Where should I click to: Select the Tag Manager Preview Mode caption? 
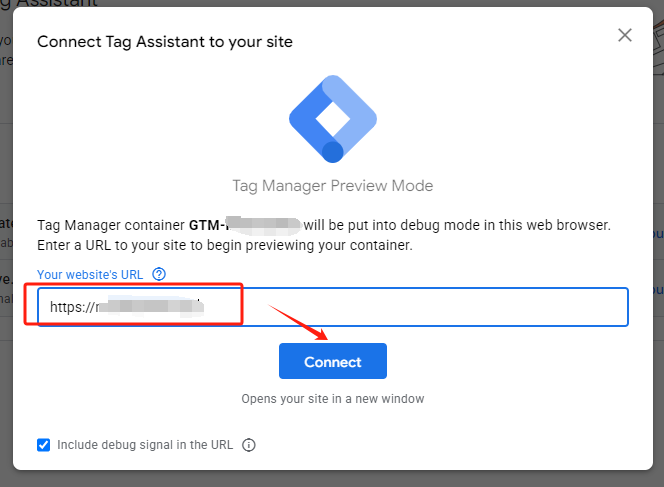pos(333,186)
